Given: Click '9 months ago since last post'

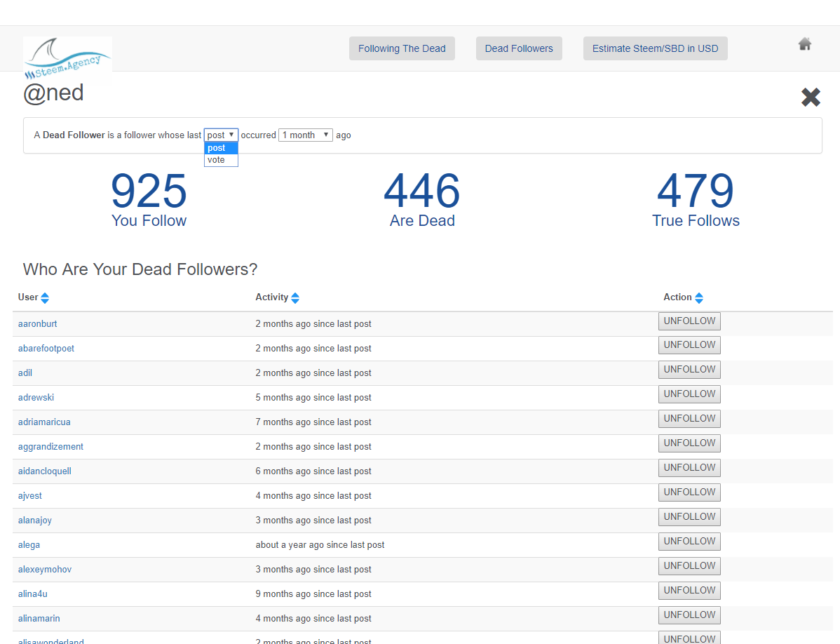Looking at the screenshot, I should 313,594.
